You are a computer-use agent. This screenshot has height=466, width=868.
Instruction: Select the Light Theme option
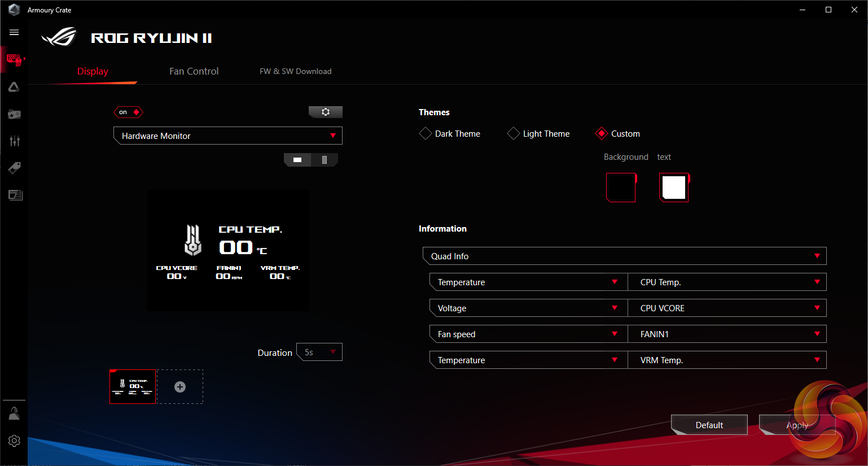[x=538, y=134]
